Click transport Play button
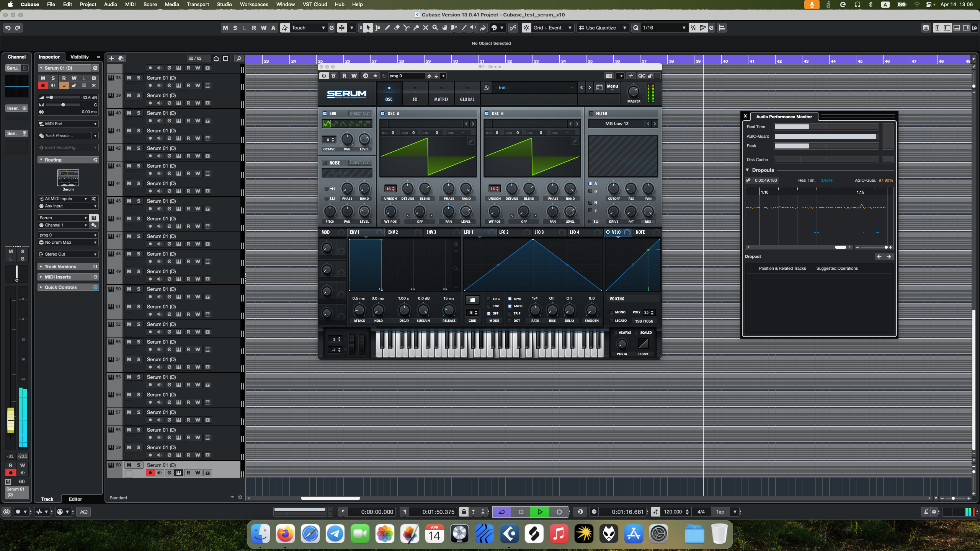Image resolution: width=980 pixels, height=551 pixels. (540, 512)
